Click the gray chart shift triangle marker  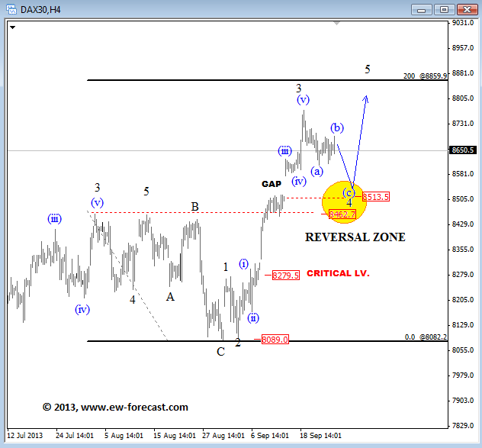click(336, 24)
